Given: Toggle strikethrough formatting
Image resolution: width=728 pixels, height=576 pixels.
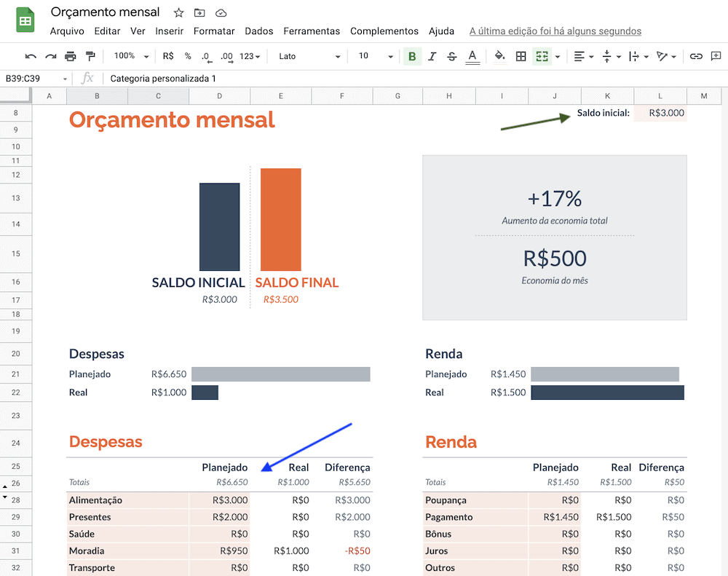Looking at the screenshot, I should 452,56.
